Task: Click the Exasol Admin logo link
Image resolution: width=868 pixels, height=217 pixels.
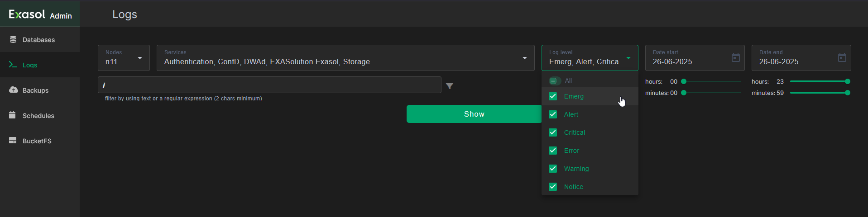Action: 40,14
